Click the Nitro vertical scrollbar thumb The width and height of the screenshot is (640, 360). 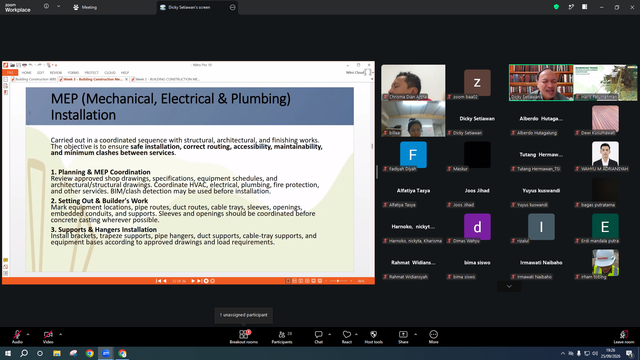372,146
